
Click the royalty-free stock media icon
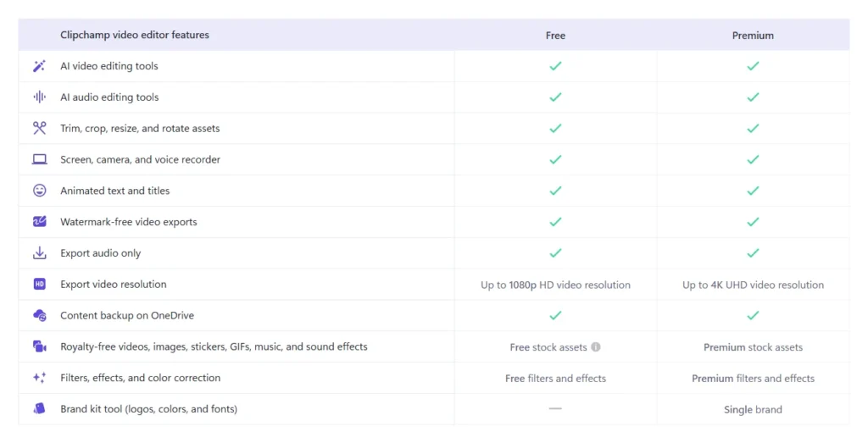[x=39, y=346]
